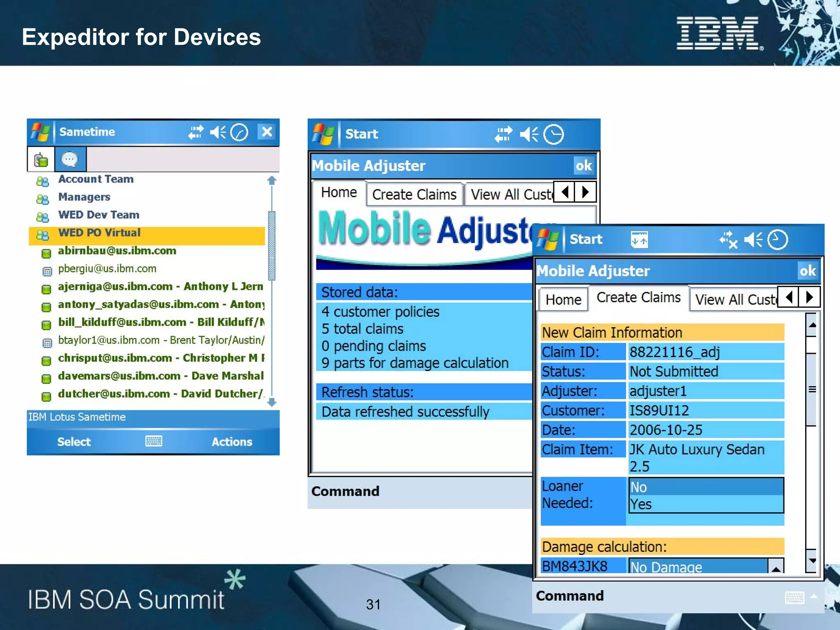Switch to Home tab in middle window
Image resolution: width=840 pixels, height=630 pixels.
tap(339, 192)
